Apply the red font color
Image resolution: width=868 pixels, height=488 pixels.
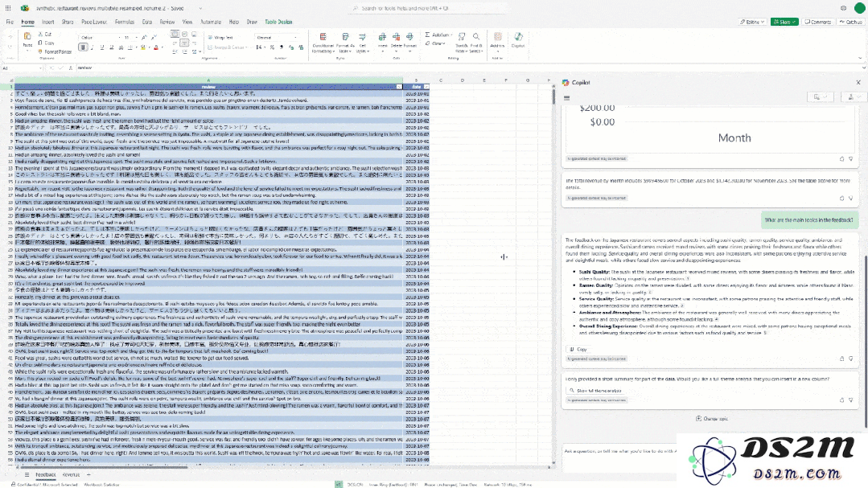pos(155,47)
